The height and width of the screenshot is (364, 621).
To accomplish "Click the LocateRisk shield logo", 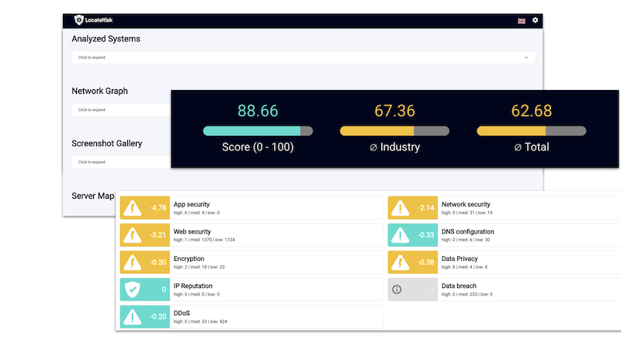I will point(78,20).
